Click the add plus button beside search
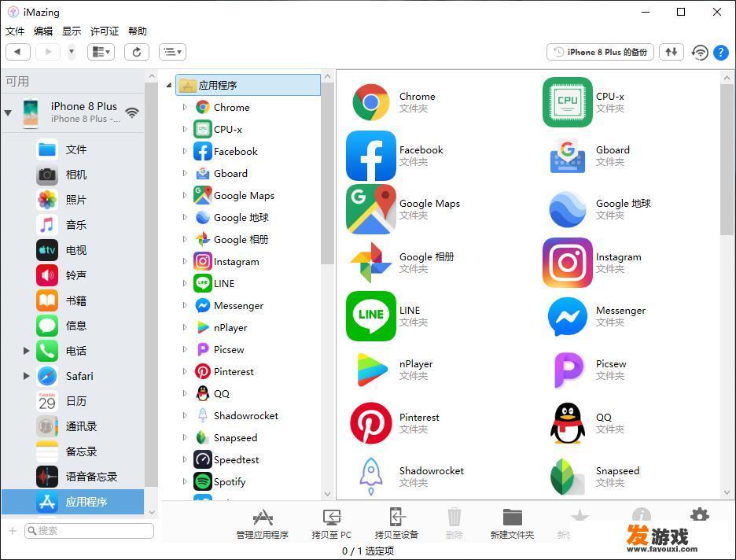 click(13, 531)
